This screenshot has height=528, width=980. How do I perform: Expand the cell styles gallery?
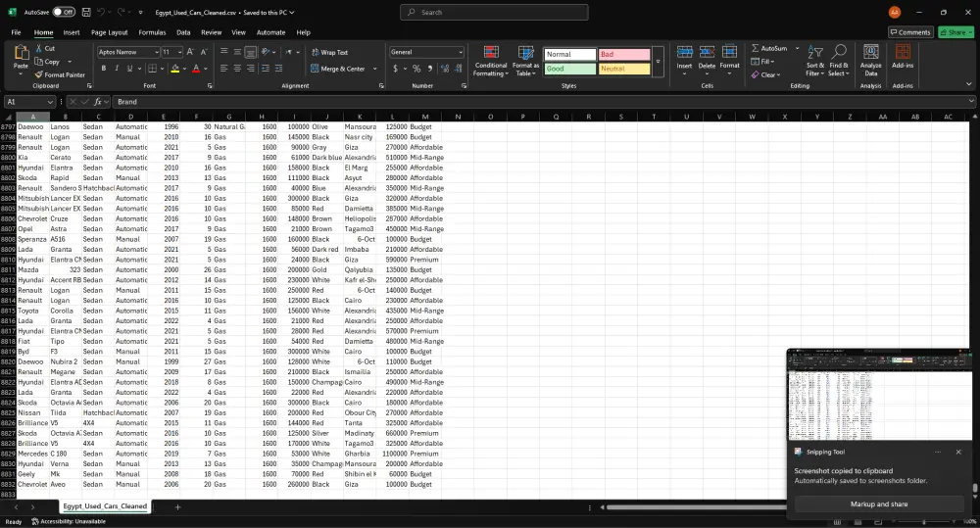tap(658, 62)
